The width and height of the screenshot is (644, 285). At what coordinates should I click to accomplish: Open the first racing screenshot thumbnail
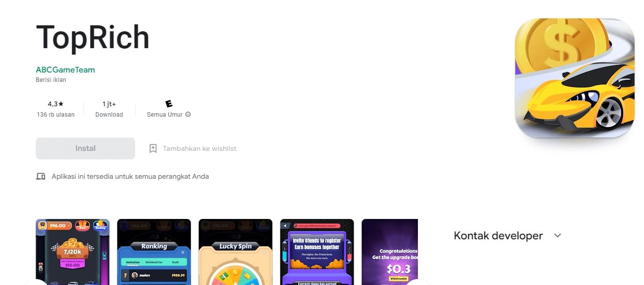point(73,252)
